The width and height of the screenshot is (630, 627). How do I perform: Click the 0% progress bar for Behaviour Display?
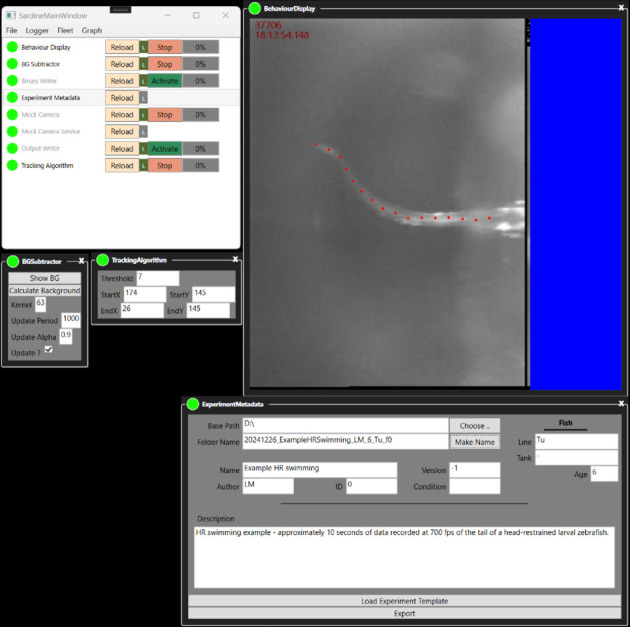tap(200, 47)
